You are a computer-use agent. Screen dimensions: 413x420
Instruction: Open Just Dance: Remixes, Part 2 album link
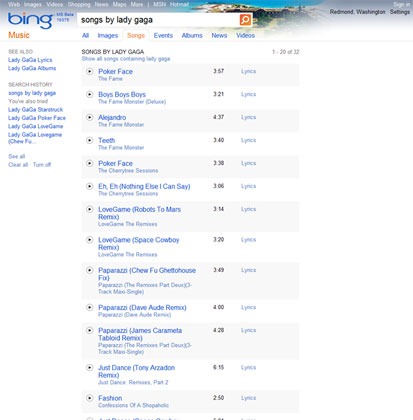click(x=133, y=382)
